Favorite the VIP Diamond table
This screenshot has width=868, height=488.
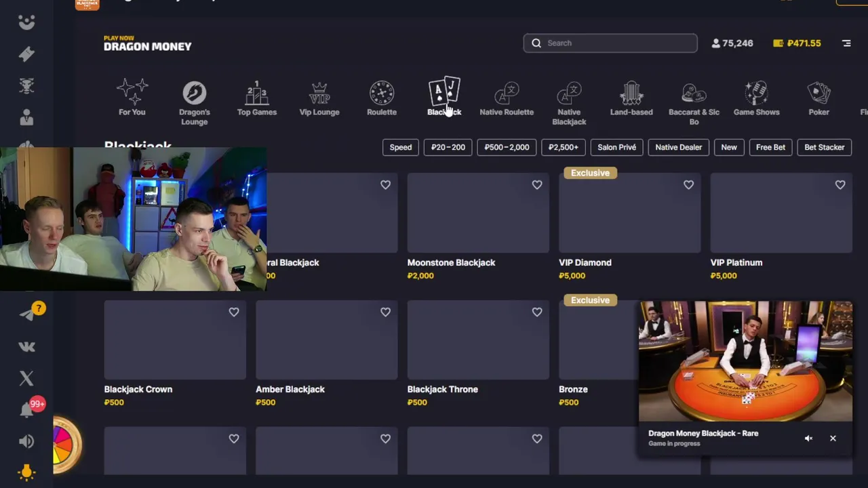click(x=688, y=184)
